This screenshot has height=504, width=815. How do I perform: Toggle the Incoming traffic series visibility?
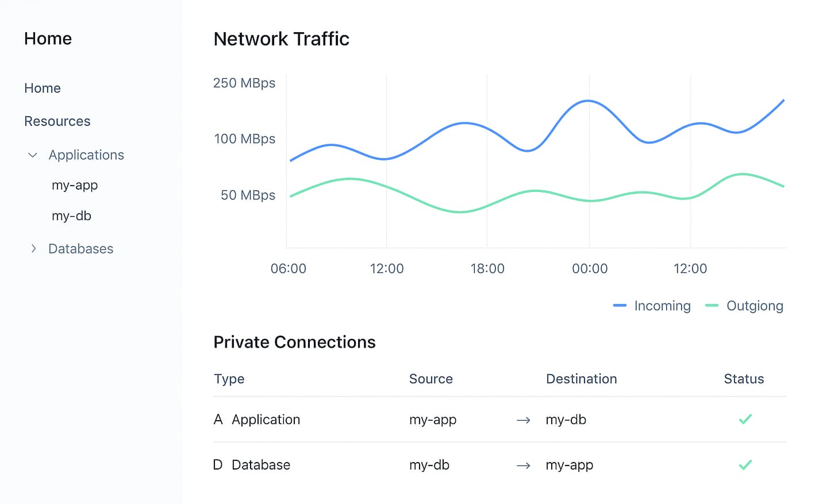click(x=652, y=306)
